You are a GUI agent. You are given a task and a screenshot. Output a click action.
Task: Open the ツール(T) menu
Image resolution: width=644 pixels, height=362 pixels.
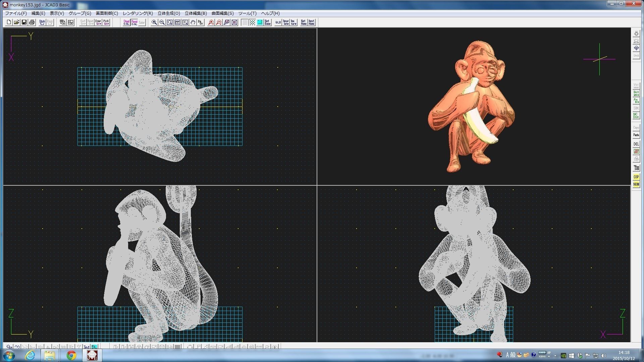[x=248, y=13]
